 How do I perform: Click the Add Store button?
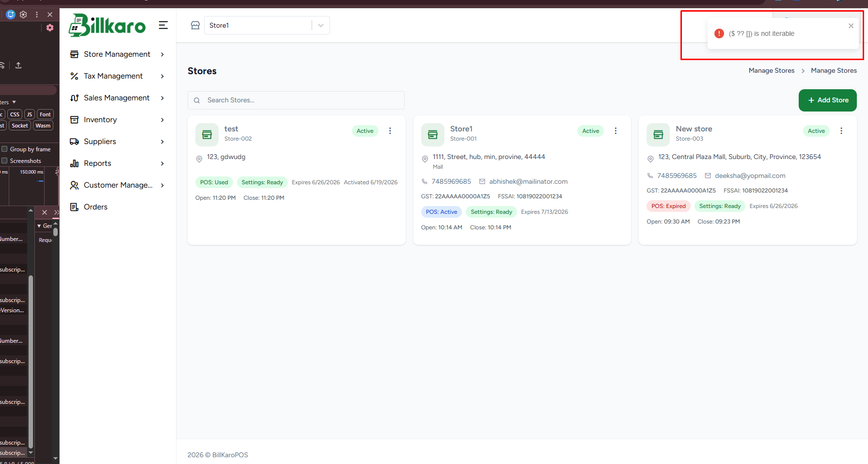click(827, 100)
